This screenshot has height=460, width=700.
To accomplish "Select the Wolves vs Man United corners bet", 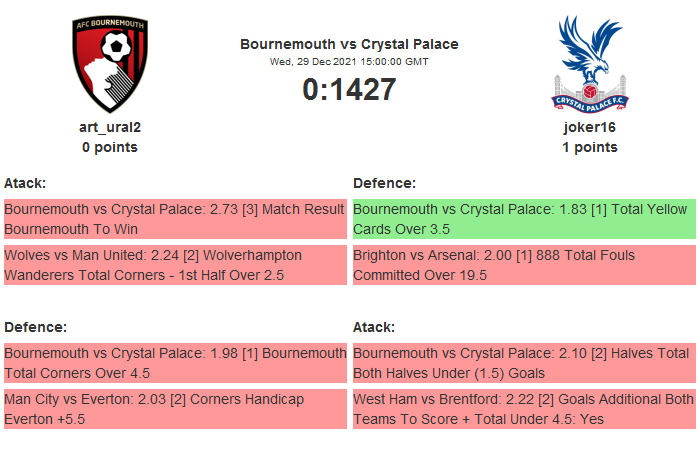I will [x=175, y=265].
